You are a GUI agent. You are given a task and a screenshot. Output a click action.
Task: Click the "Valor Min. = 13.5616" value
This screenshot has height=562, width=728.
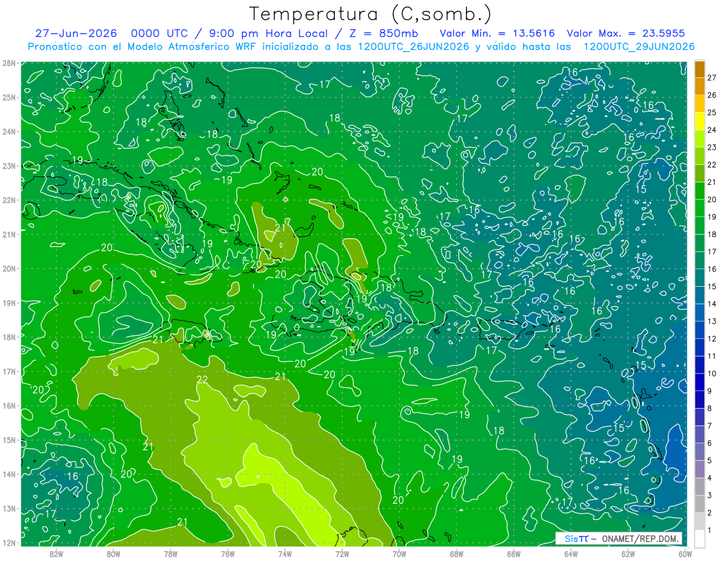coord(497,33)
